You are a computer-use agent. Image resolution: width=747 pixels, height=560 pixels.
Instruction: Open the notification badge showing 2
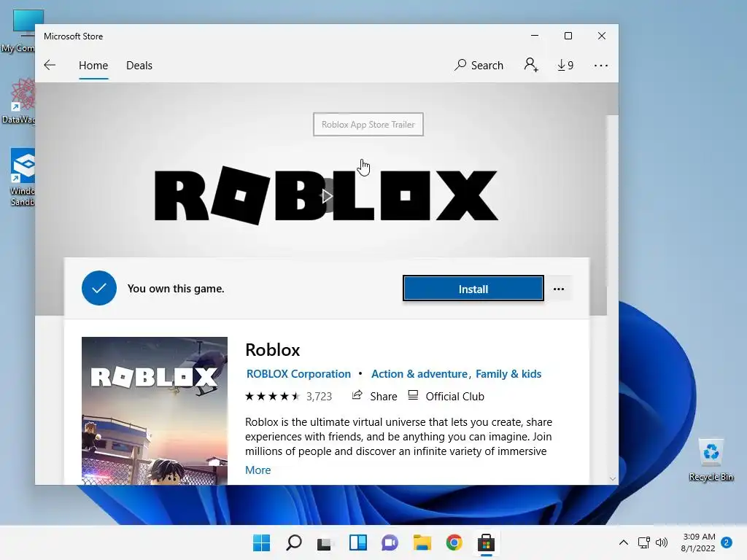click(727, 542)
